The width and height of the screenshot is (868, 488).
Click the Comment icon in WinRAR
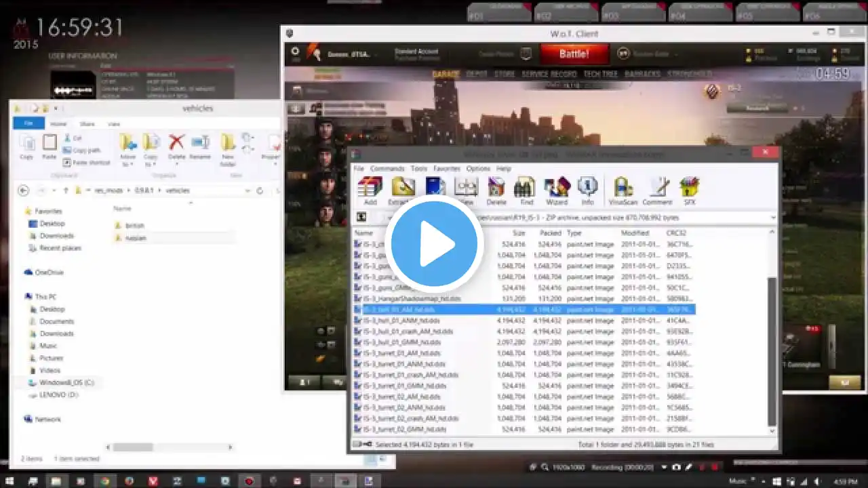[x=657, y=190]
